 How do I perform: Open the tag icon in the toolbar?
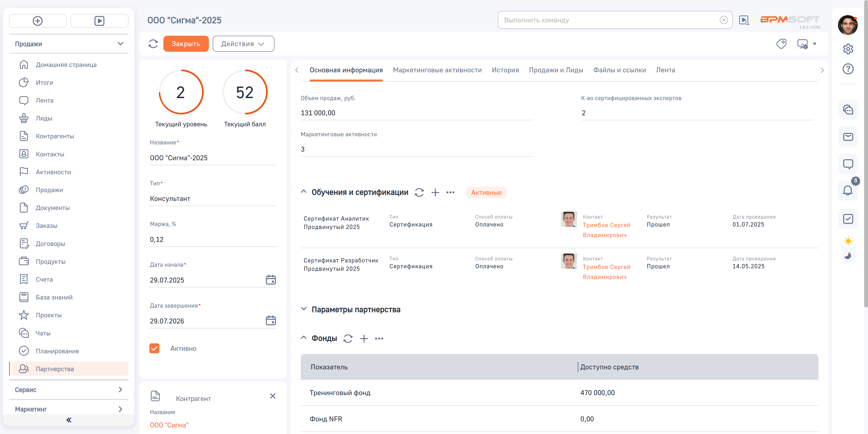tap(781, 44)
